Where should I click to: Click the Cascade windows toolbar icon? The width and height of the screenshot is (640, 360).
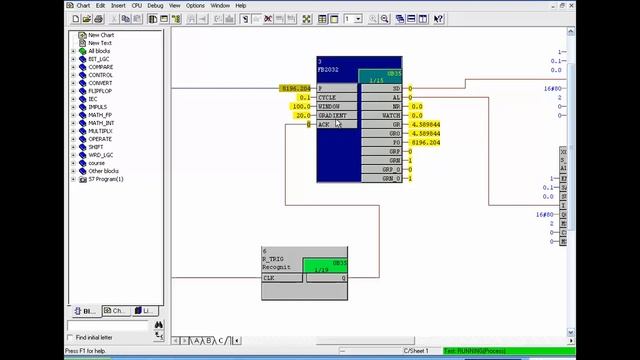400,19
